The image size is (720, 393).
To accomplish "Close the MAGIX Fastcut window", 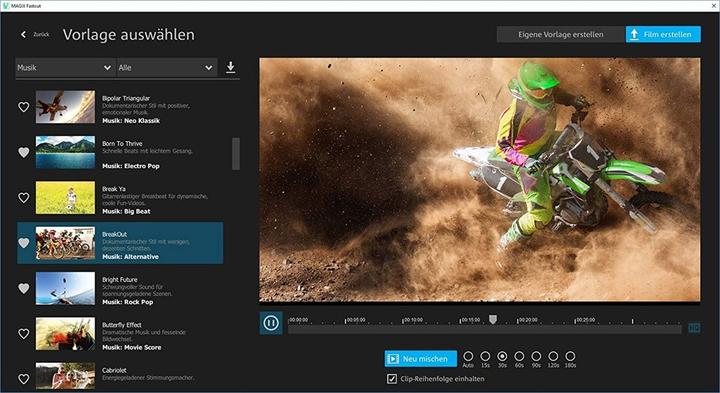I will click(713, 6).
